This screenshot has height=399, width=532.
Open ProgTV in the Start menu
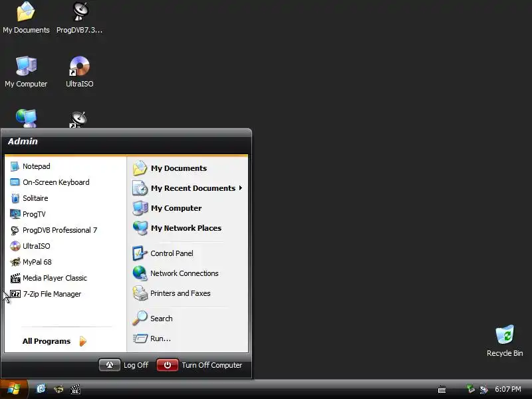point(65,214)
